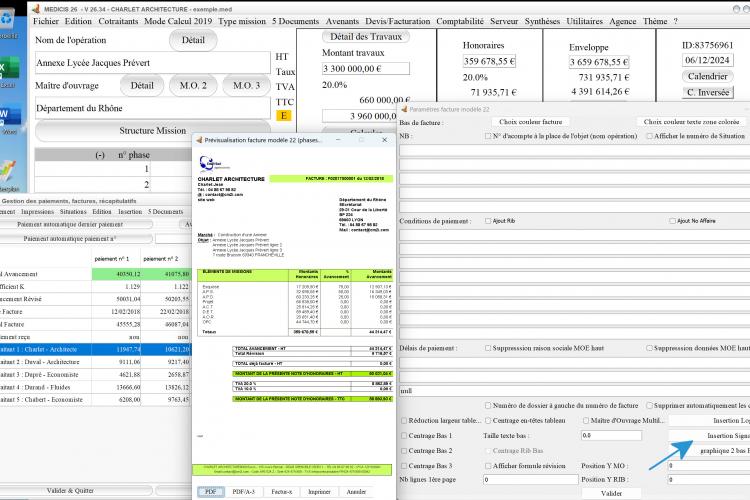Select the PDF/A-3 export tab
This screenshot has width=750, height=500.
[x=243, y=491]
